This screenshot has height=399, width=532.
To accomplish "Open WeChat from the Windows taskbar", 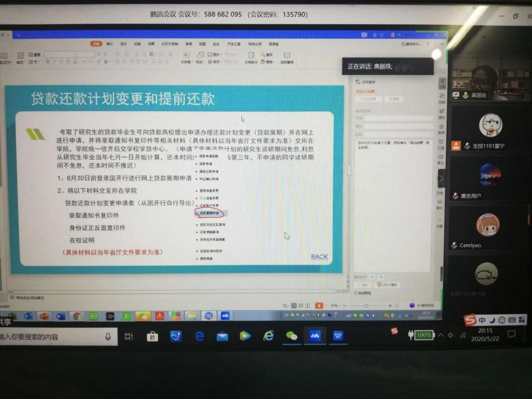I will click(x=291, y=336).
